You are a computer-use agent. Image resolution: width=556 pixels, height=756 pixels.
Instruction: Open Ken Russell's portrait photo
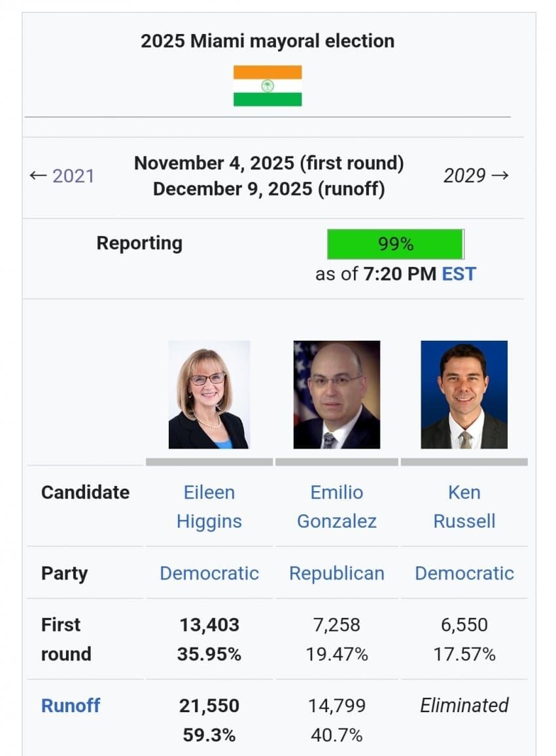click(464, 394)
